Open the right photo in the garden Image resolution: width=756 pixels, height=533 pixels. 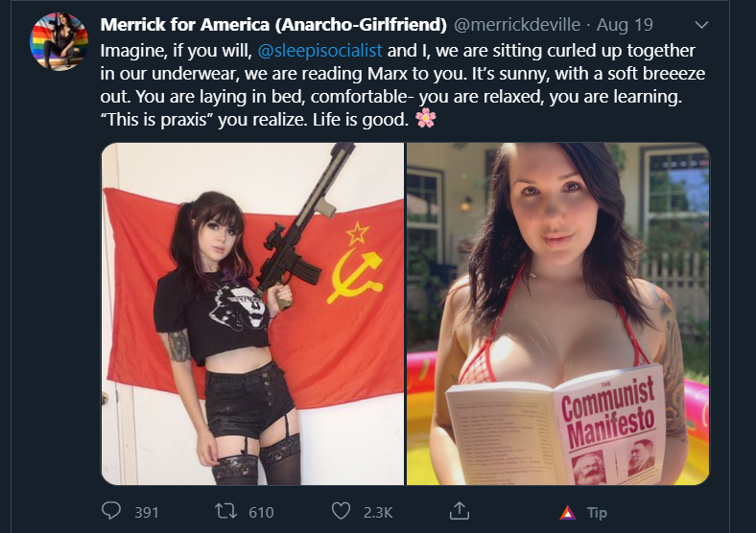557,313
